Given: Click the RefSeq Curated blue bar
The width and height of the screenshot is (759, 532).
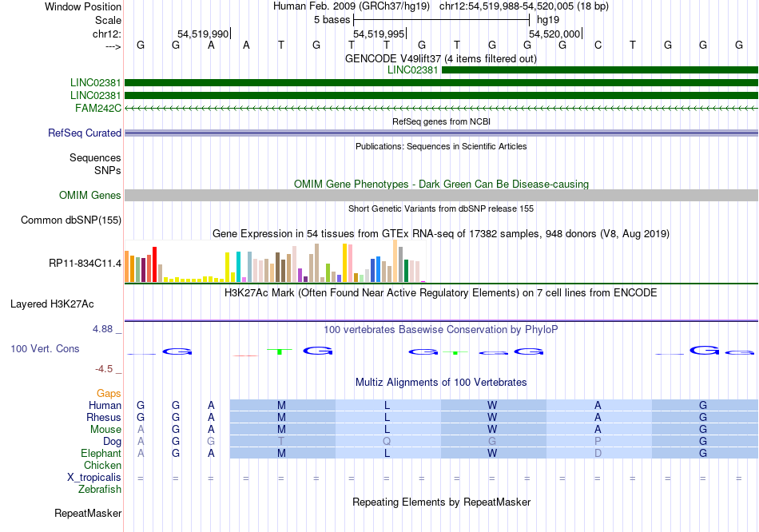Looking at the screenshot, I should pyautogui.click(x=441, y=133).
